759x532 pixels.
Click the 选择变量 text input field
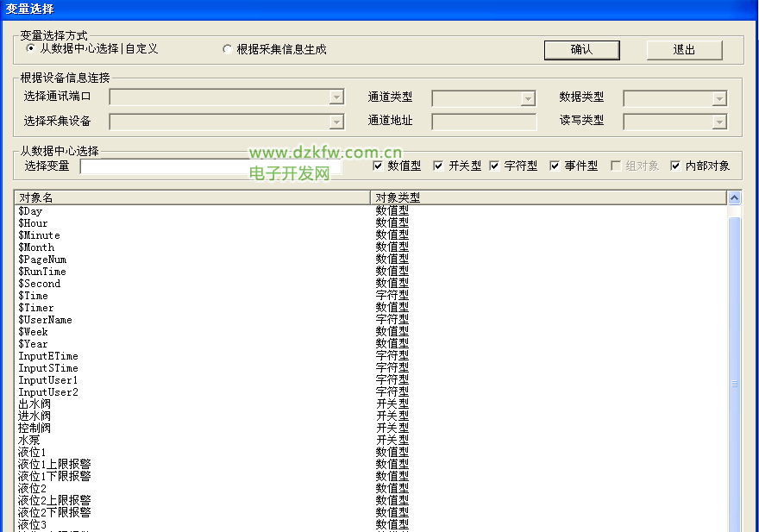click(x=164, y=166)
